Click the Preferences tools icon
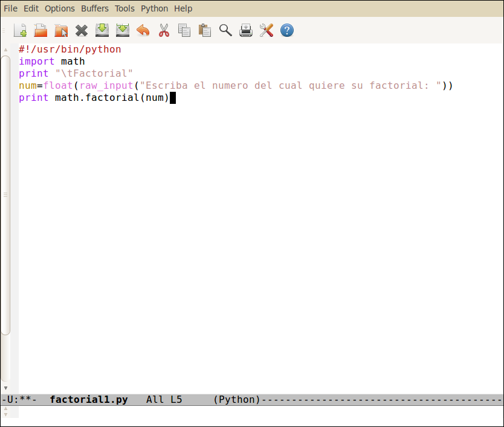 point(267,31)
